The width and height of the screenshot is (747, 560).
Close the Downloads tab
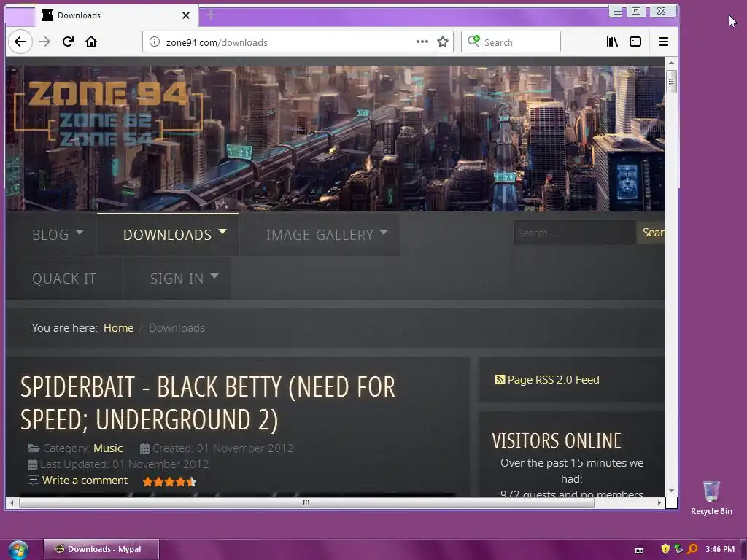(x=186, y=15)
